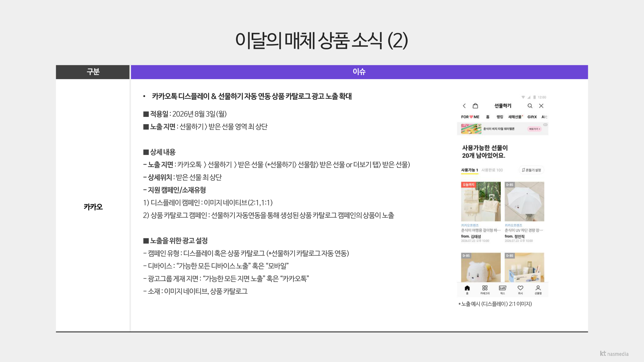Open the plush doll gift image
644x362 pixels.
(481, 267)
